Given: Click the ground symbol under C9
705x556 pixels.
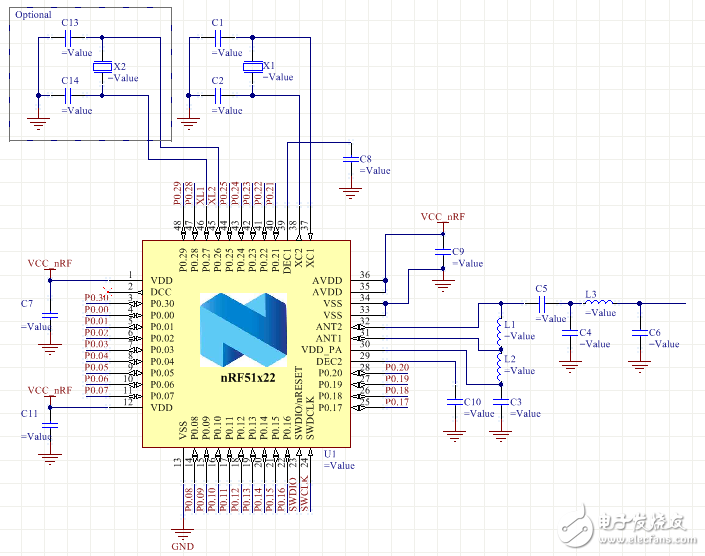Looking at the screenshot, I should [x=443, y=285].
